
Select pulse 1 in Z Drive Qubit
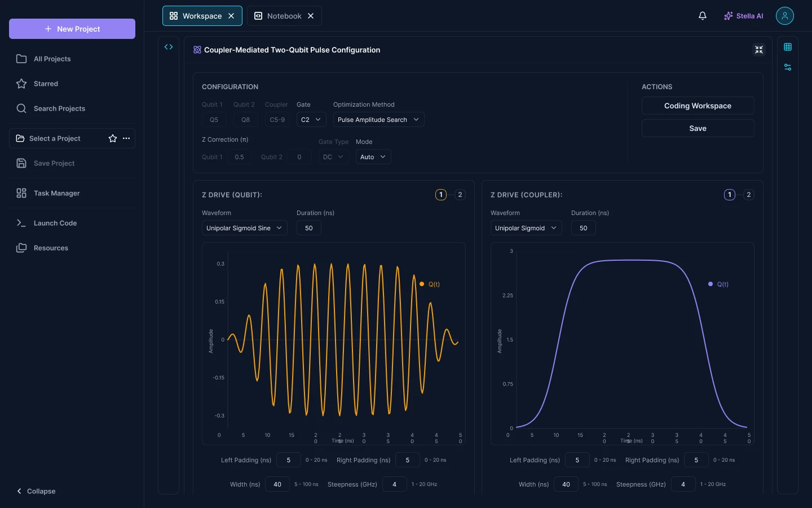(x=441, y=195)
